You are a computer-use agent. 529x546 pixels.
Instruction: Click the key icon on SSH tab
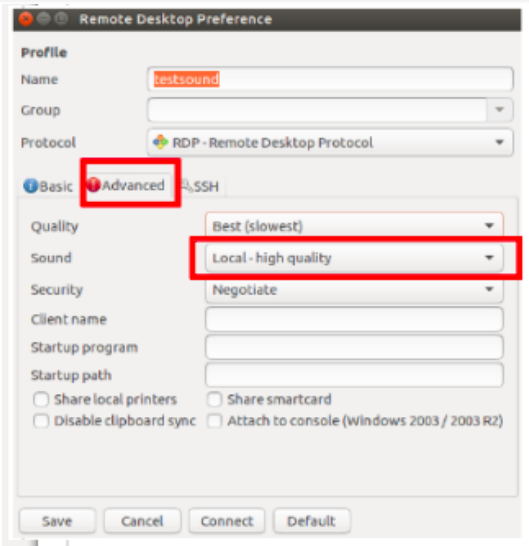coord(187,186)
